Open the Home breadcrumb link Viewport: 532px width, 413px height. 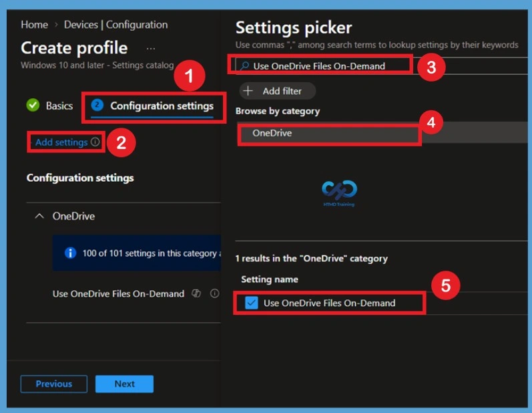point(34,25)
